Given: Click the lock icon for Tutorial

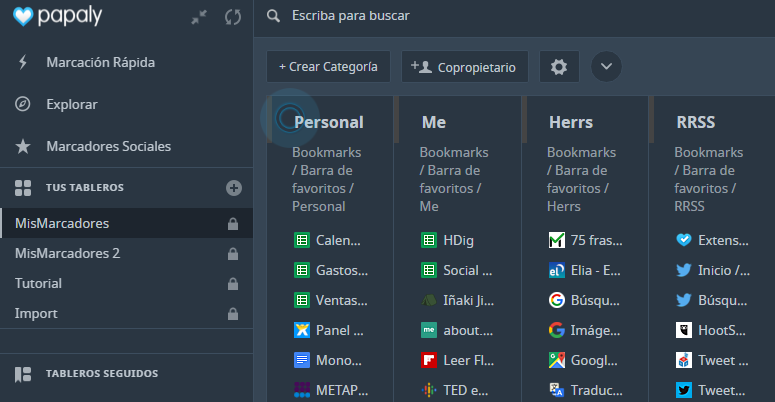Looking at the screenshot, I should 233,284.
